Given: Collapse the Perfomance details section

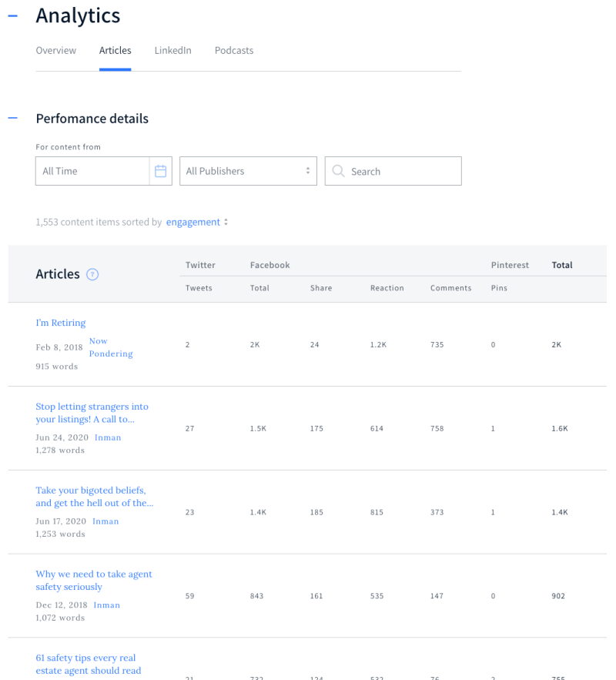Looking at the screenshot, I should pos(13,118).
